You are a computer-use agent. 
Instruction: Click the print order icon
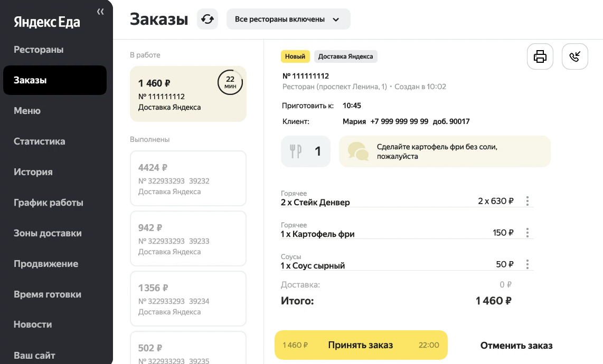[540, 56]
